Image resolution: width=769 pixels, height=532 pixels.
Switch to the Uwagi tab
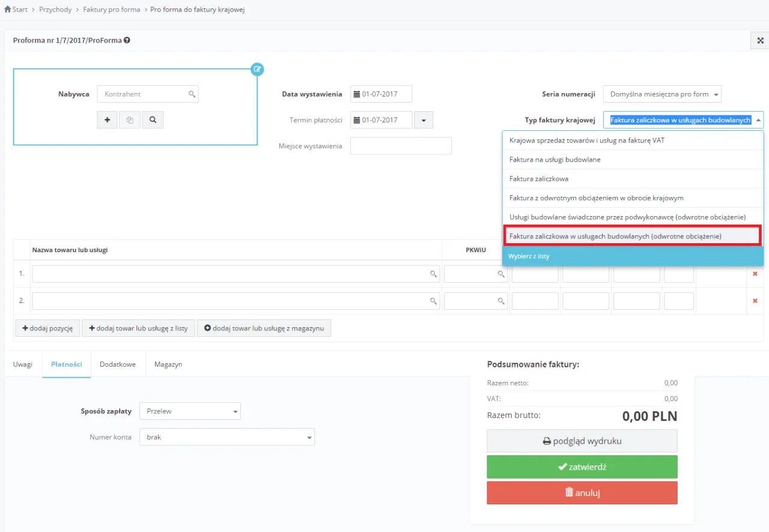pos(23,364)
